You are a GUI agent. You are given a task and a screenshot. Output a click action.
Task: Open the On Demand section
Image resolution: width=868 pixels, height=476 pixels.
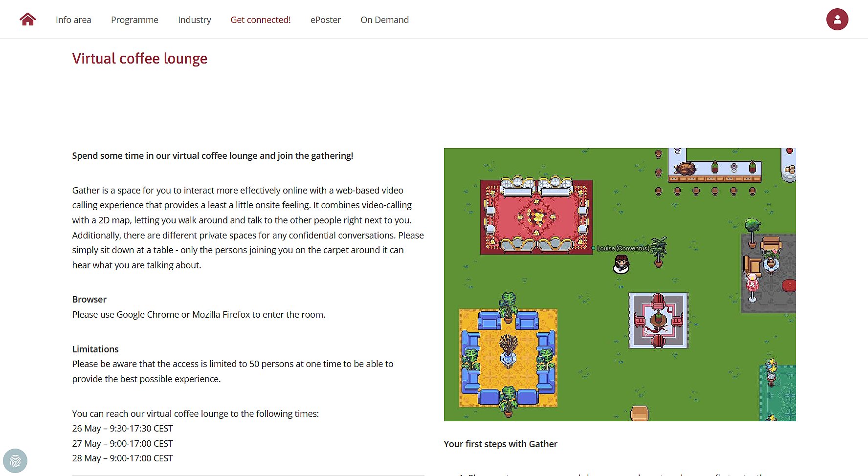coord(385,20)
